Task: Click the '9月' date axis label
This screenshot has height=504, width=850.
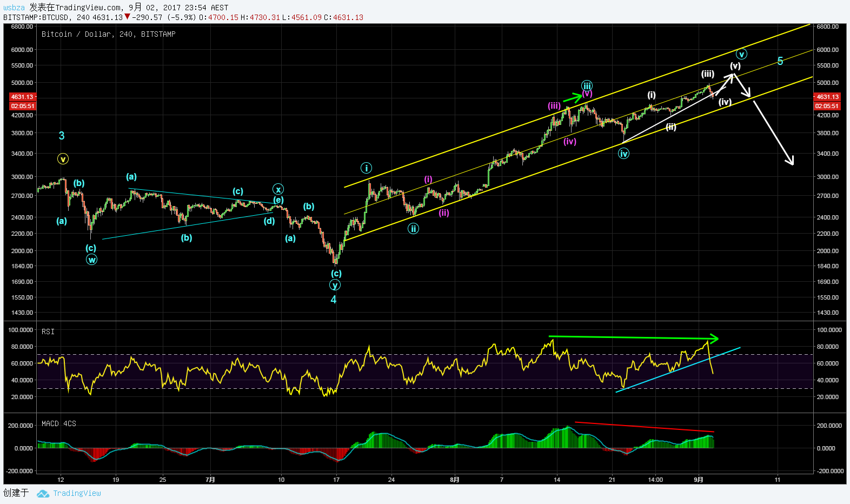Action: [699, 479]
